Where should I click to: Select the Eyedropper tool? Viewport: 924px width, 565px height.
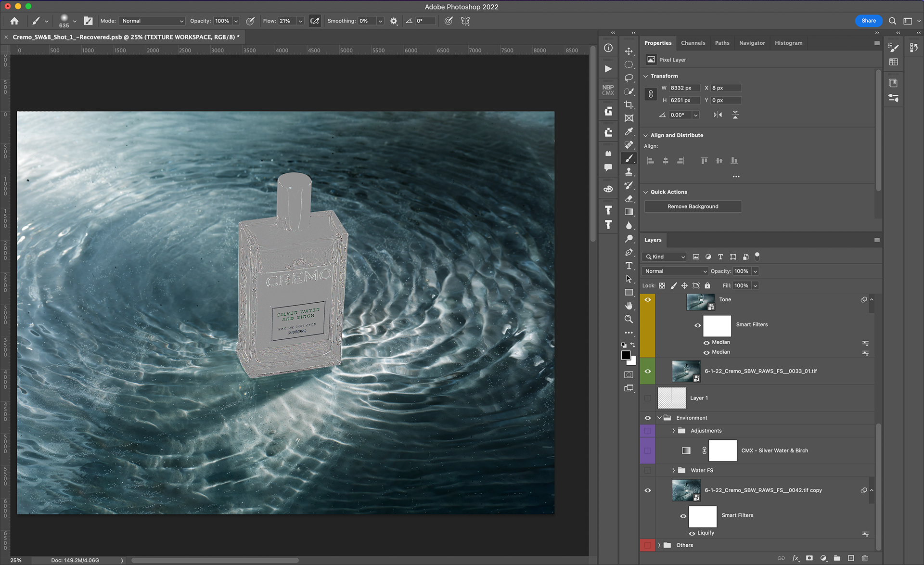(x=629, y=131)
